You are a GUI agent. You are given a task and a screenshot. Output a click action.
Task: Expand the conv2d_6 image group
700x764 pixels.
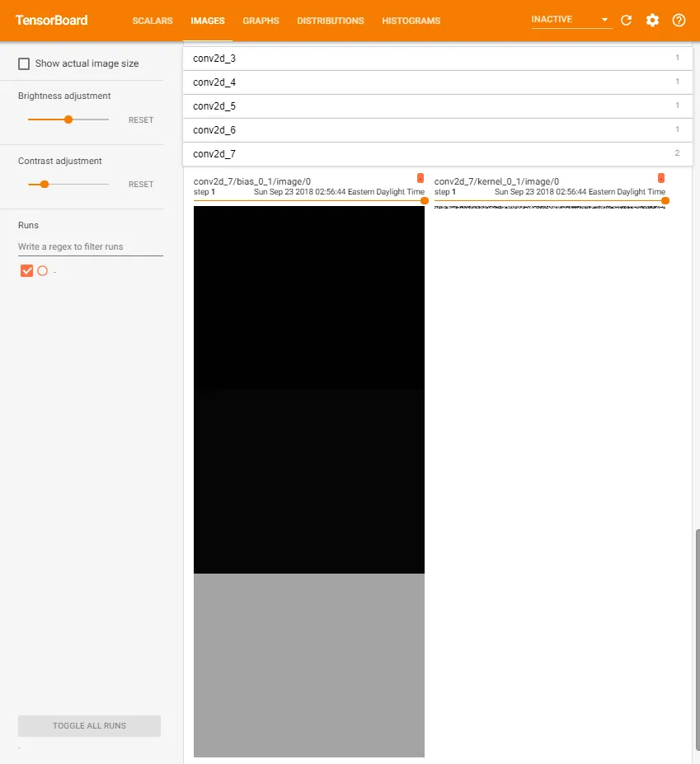click(437, 130)
